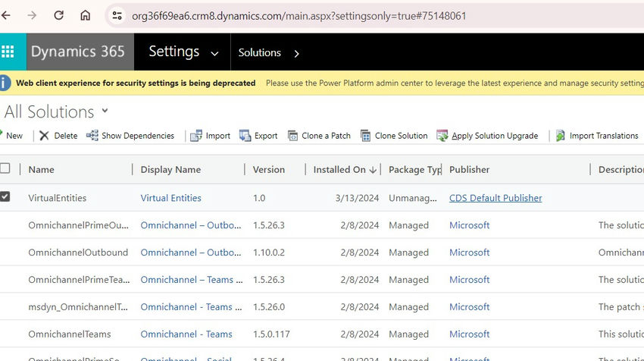
Task: Expand the Solutions breadcrumb chevron
Action: click(x=296, y=53)
